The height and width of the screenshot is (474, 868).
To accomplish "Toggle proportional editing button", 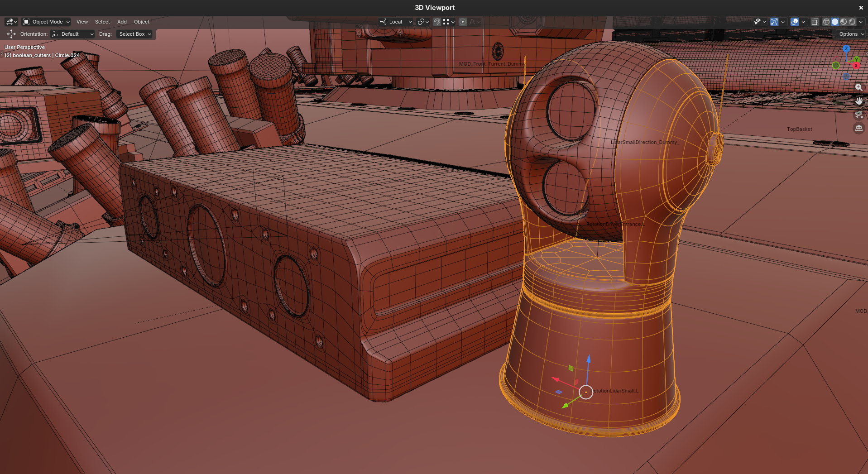I will pos(463,22).
